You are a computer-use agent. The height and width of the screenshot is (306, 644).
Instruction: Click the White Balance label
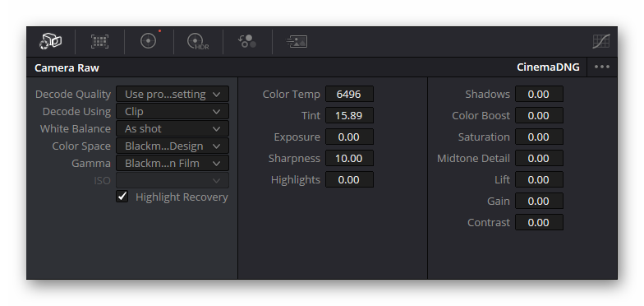76,128
